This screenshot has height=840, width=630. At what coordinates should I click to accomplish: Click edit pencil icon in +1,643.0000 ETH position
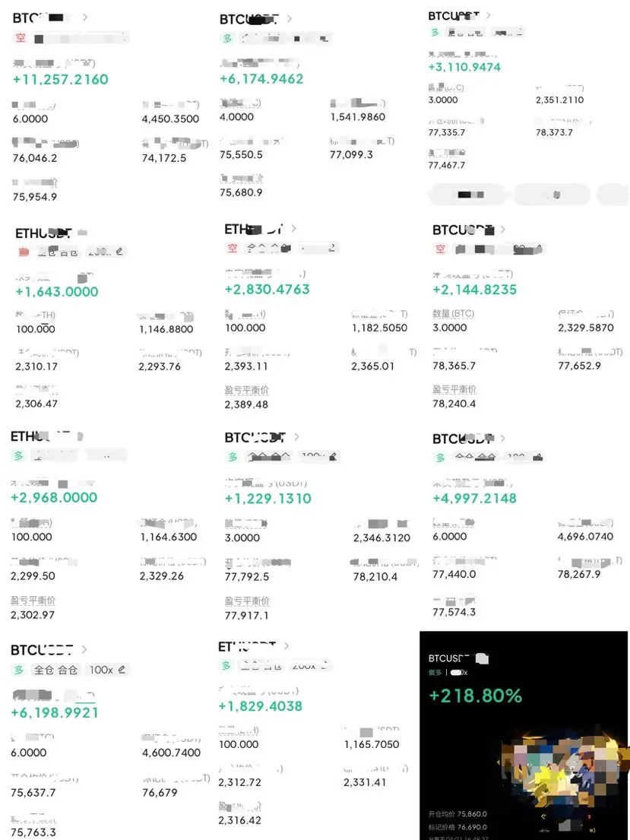coord(119,252)
